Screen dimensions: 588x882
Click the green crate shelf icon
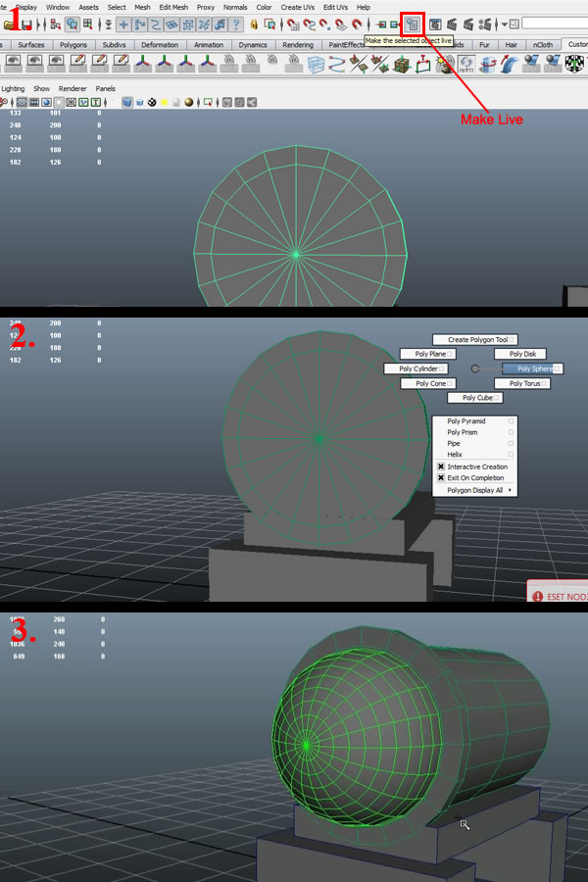401,64
